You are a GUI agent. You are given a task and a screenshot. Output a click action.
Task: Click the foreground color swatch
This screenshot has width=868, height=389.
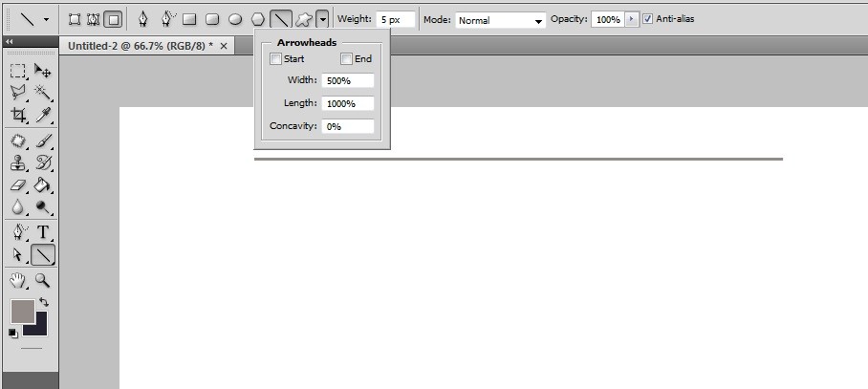pyautogui.click(x=23, y=312)
